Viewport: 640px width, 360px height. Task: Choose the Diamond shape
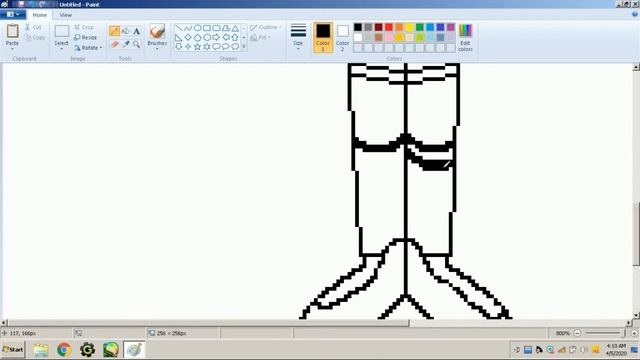tap(188, 38)
